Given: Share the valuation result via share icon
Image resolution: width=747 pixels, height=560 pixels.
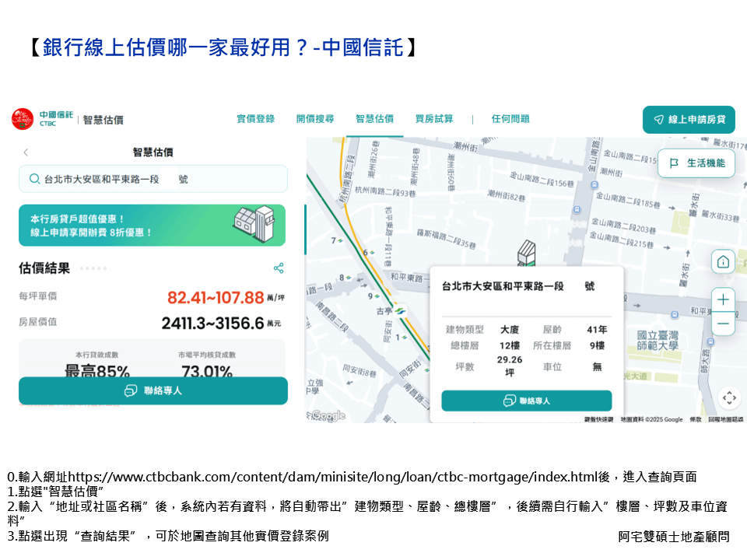Looking at the screenshot, I should (279, 268).
